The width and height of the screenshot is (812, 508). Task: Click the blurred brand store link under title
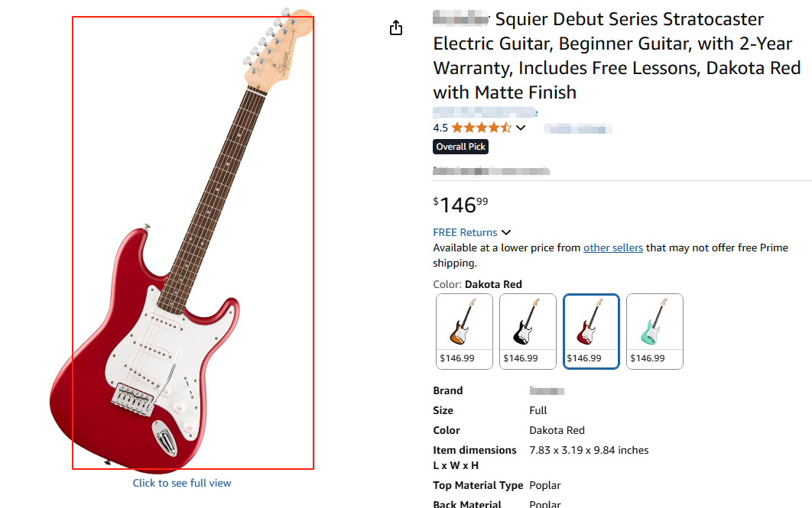pyautogui.click(x=486, y=112)
